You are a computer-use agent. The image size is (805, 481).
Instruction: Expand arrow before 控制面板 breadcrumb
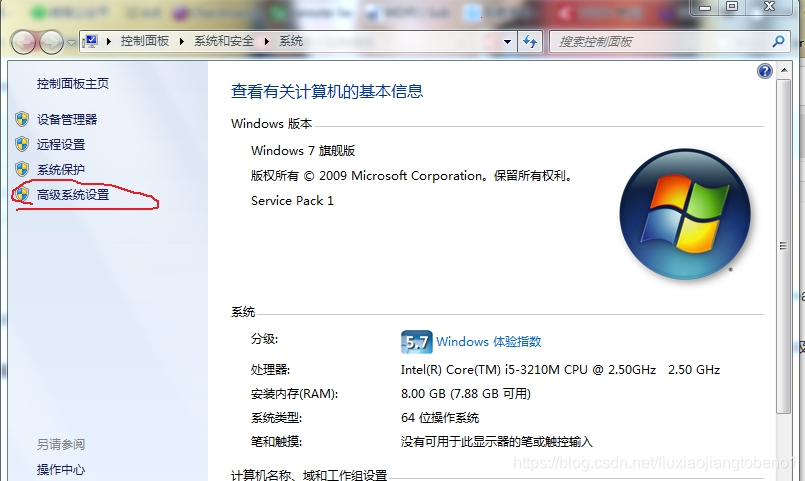point(109,42)
